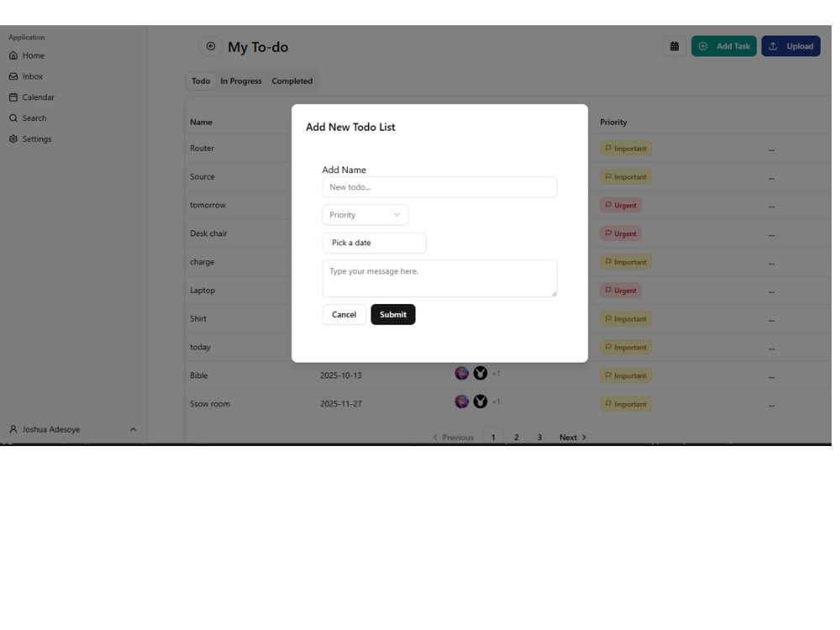Select page 2 in pagination

pos(517,437)
